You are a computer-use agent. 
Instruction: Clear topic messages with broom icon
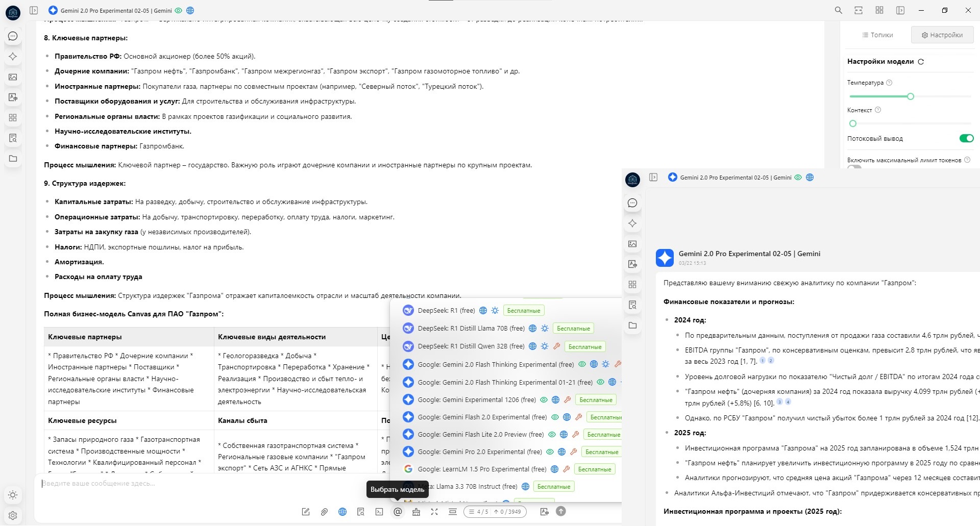pos(416,512)
